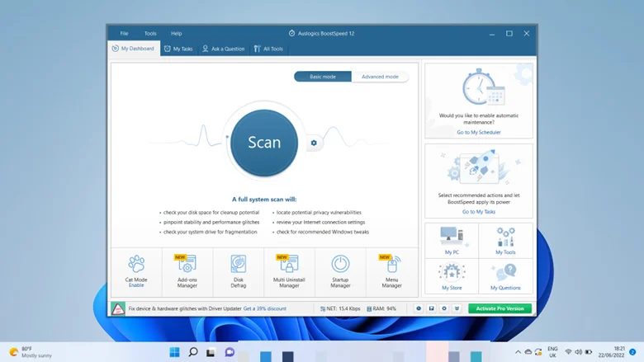Open notification badge in system tray
Image resolution: width=644 pixels, height=362 pixels.
[x=632, y=352]
